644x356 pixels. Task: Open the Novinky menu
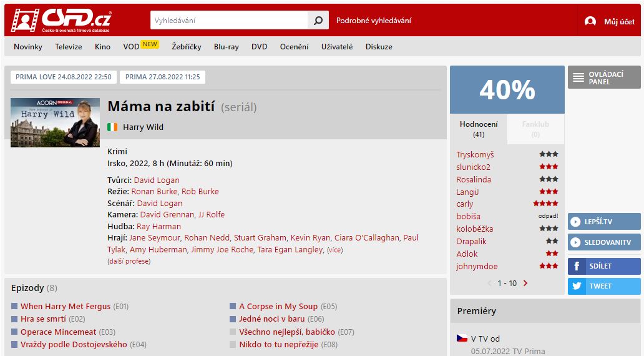tap(28, 47)
